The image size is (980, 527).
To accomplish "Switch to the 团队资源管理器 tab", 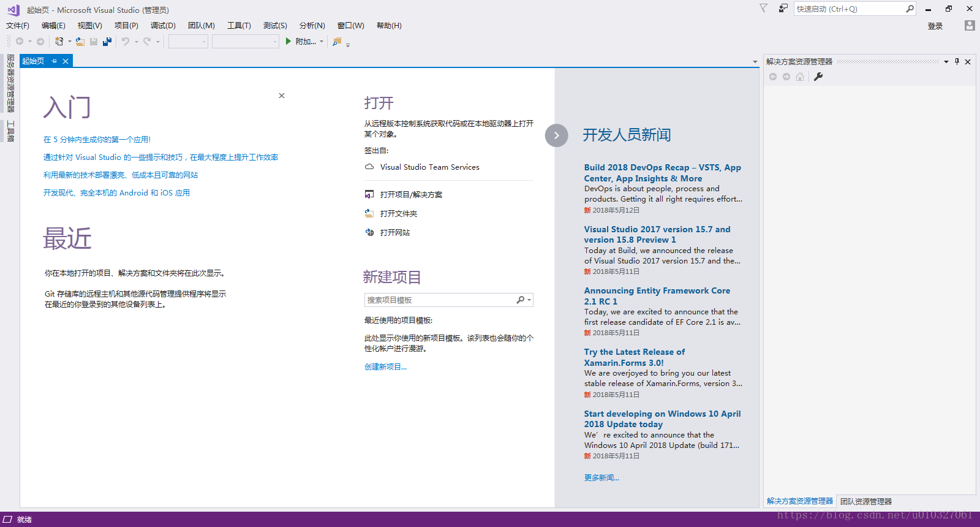I will (866, 501).
